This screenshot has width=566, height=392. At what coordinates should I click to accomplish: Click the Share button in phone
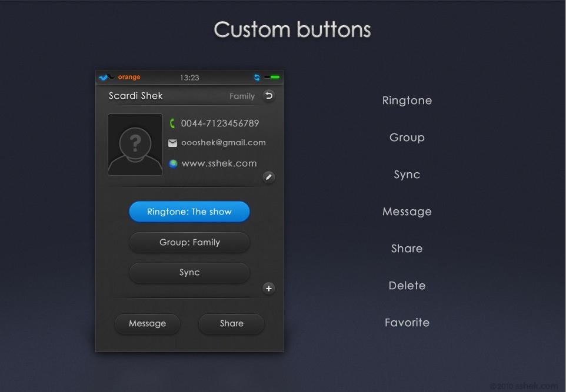click(231, 323)
